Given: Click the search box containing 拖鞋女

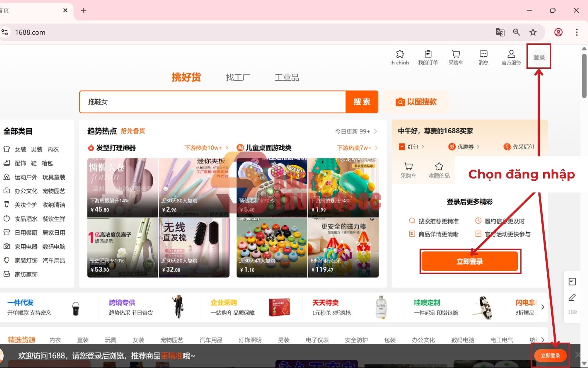Looking at the screenshot, I should (x=212, y=102).
